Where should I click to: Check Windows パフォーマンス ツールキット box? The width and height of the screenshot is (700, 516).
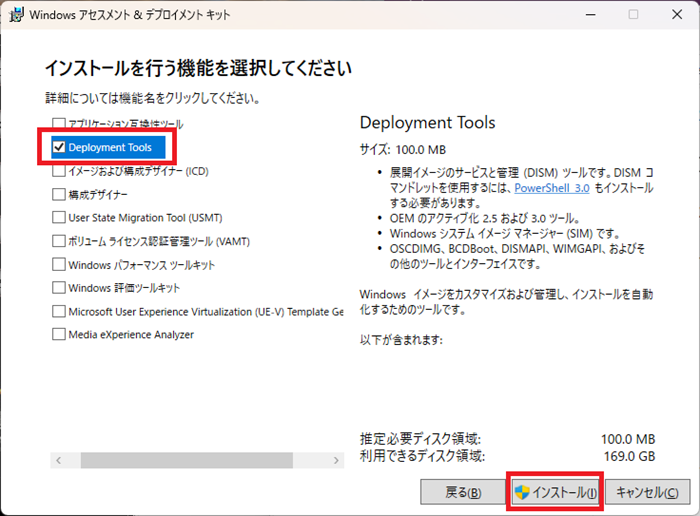tap(58, 265)
